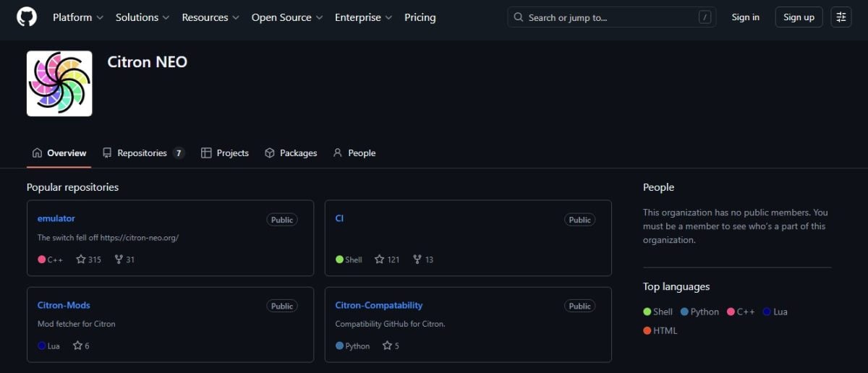Click the repositories count badge 7
Image resolution: width=868 pixels, height=373 pixels.
tap(179, 153)
